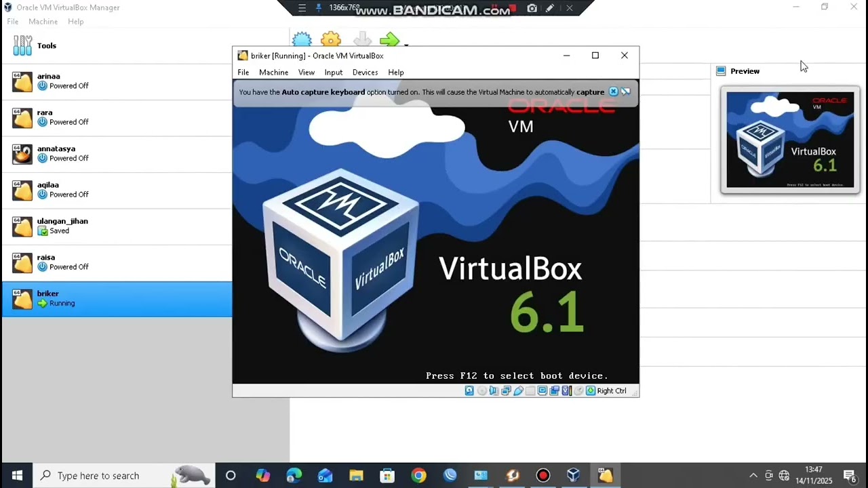Toggle the Bandicam pin icon

click(x=319, y=8)
